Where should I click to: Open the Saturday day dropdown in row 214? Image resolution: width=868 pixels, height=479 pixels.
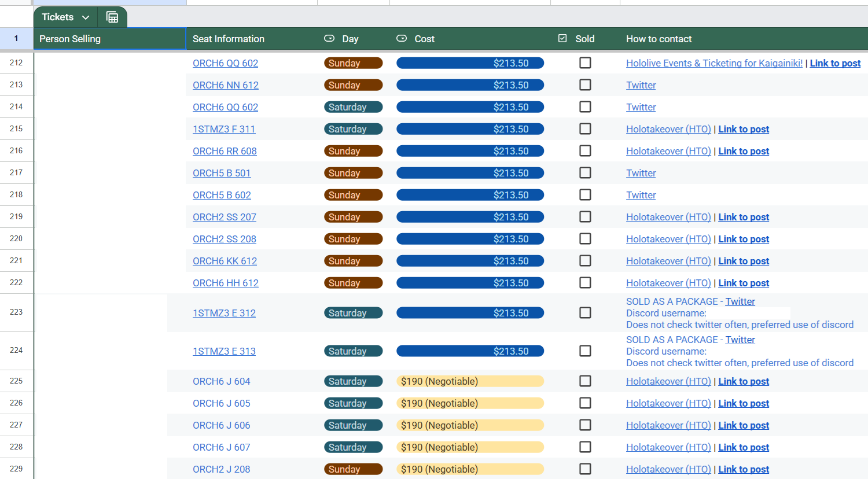(x=353, y=107)
